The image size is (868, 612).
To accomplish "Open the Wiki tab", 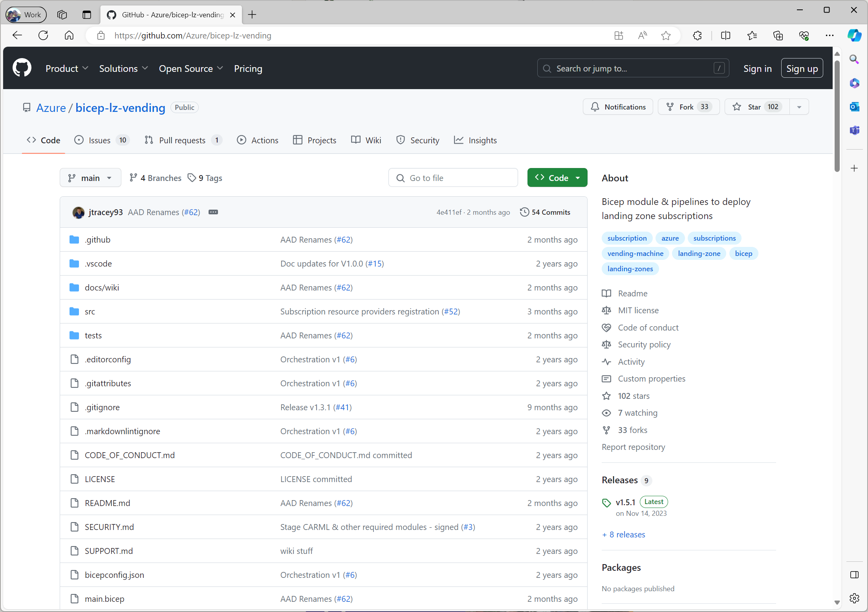I will tap(366, 140).
